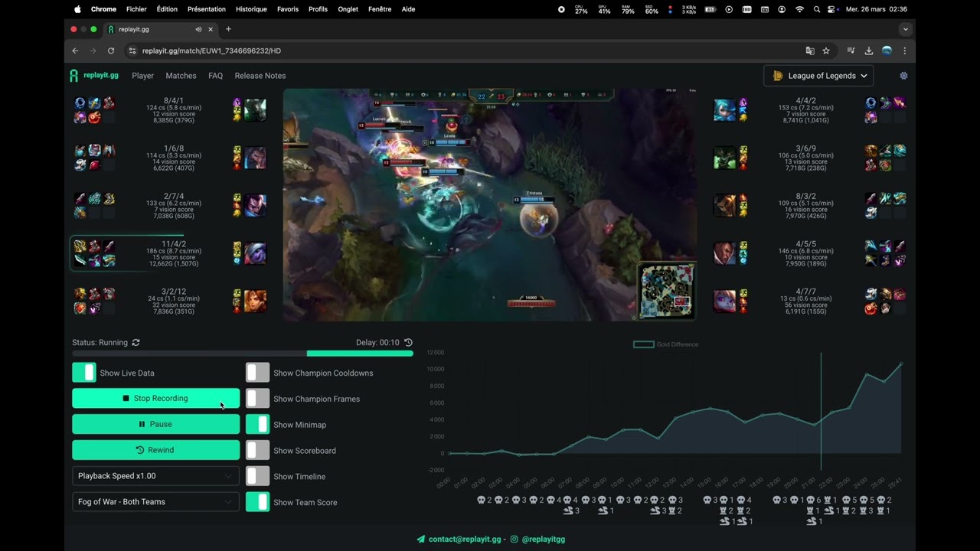980x551 pixels.
Task: Open Fog of War - Both Teams dropdown
Action: click(155, 502)
